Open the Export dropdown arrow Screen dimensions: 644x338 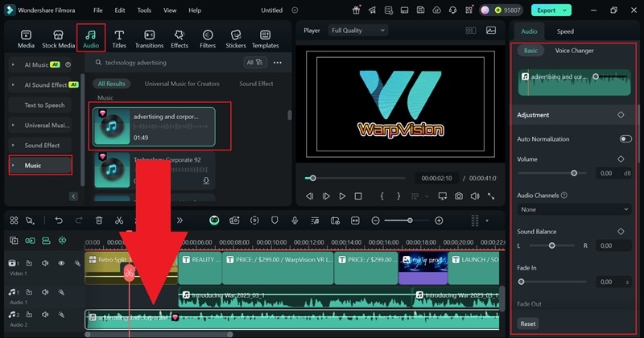(x=565, y=10)
